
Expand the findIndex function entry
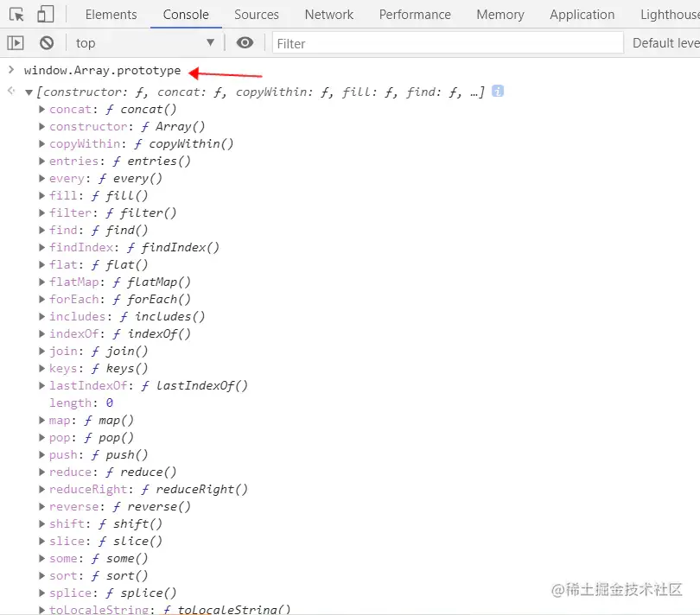point(41,247)
